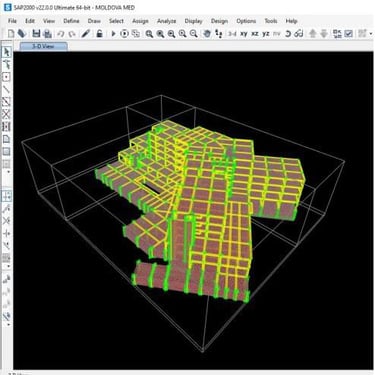Click the second magnifier zoom icon
This screenshot has width=375, height=375.
pyautogui.click(x=160, y=34)
